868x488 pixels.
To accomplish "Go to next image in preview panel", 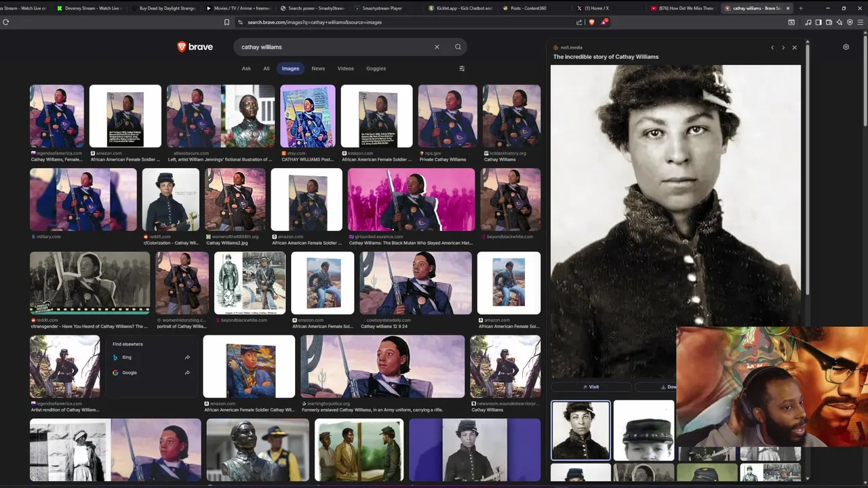I will click(x=783, y=47).
